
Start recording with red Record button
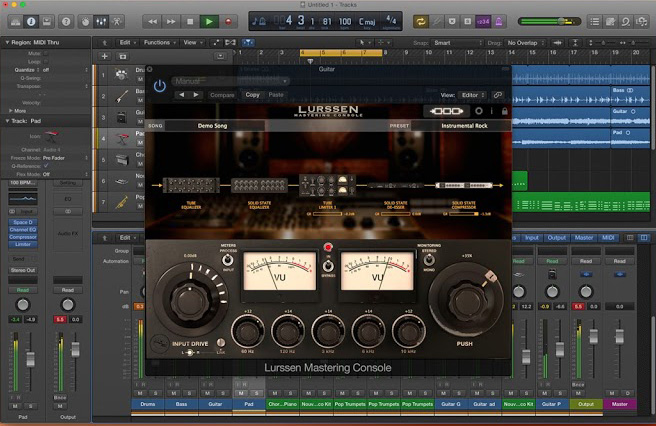click(228, 22)
